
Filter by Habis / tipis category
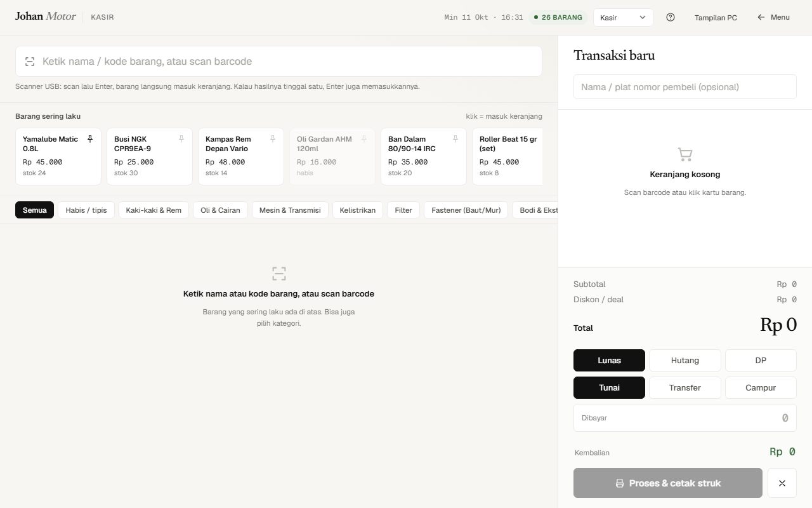pos(86,210)
